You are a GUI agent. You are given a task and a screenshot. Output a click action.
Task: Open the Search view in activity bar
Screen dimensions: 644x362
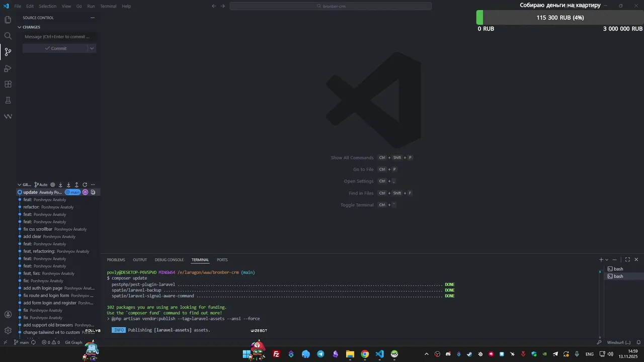pos(8,36)
